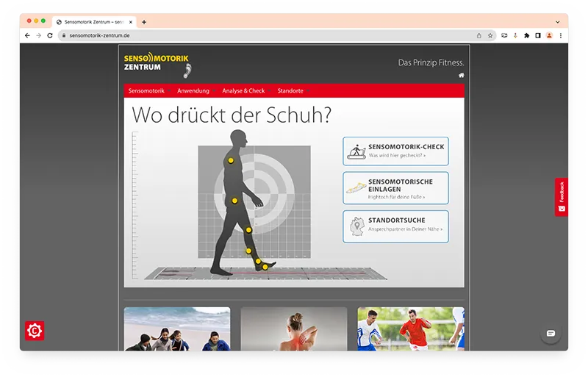The image size is (588, 377).
Task: Open a new browser tab
Action: coord(144,22)
